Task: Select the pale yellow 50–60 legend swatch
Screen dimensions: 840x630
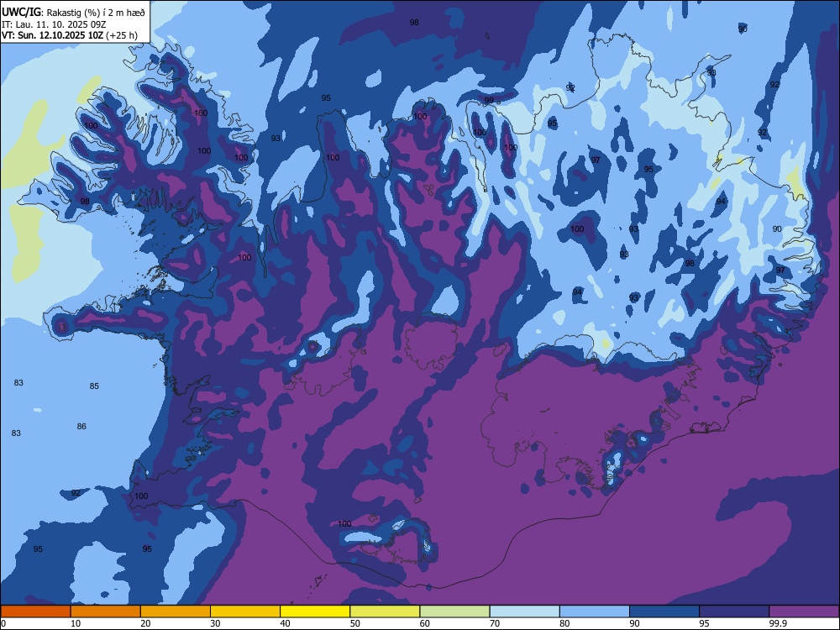Action: pyautogui.click(x=385, y=612)
